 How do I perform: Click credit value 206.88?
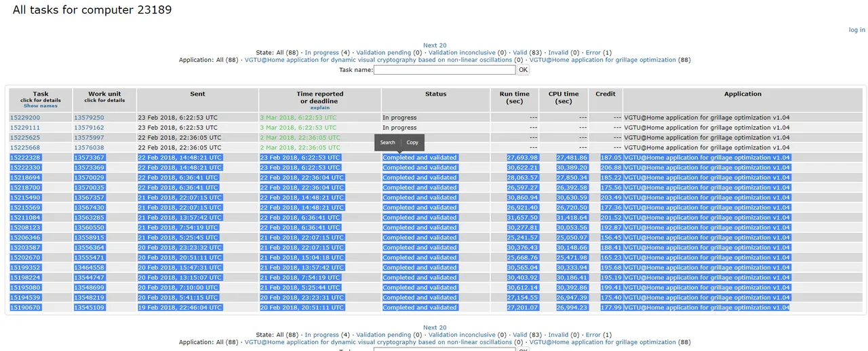click(610, 168)
